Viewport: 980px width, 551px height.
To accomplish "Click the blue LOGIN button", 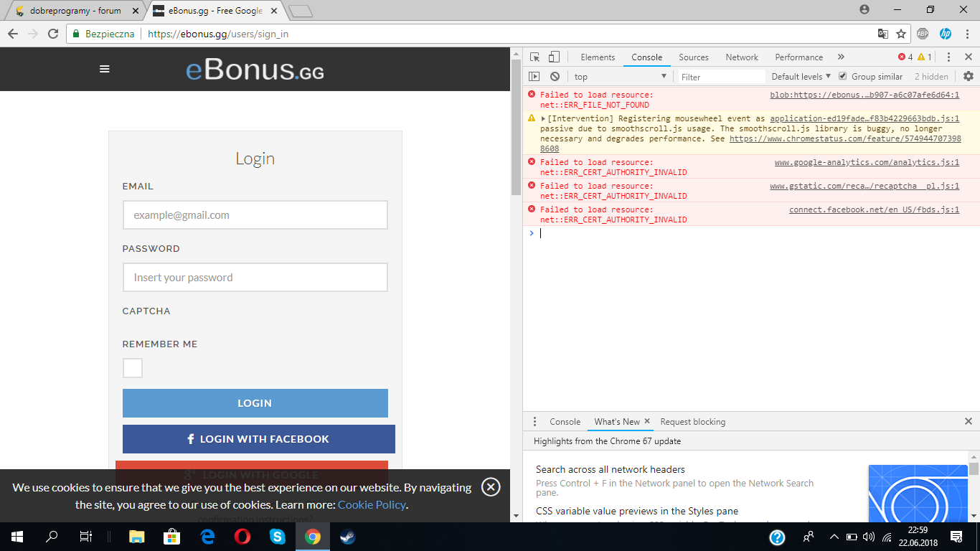I will pos(255,403).
